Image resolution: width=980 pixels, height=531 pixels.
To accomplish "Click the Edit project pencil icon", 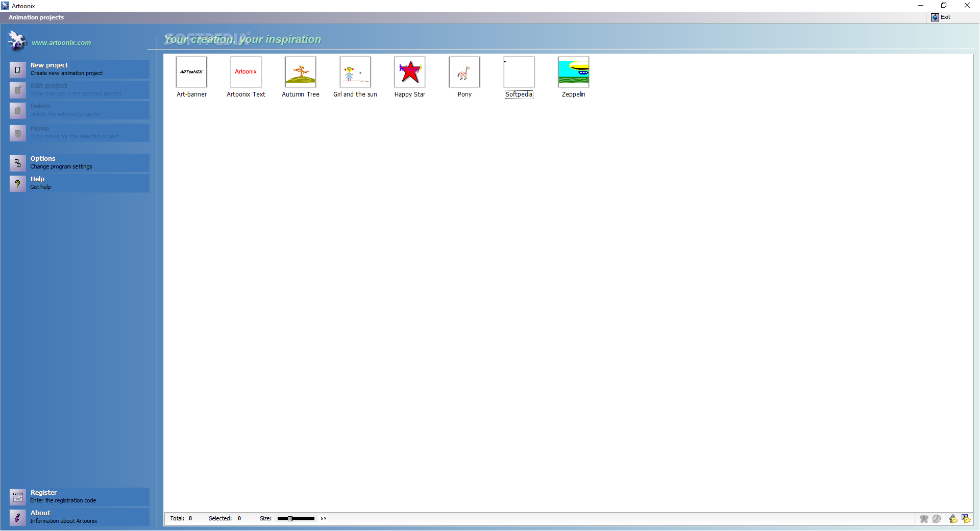I will pos(18,90).
